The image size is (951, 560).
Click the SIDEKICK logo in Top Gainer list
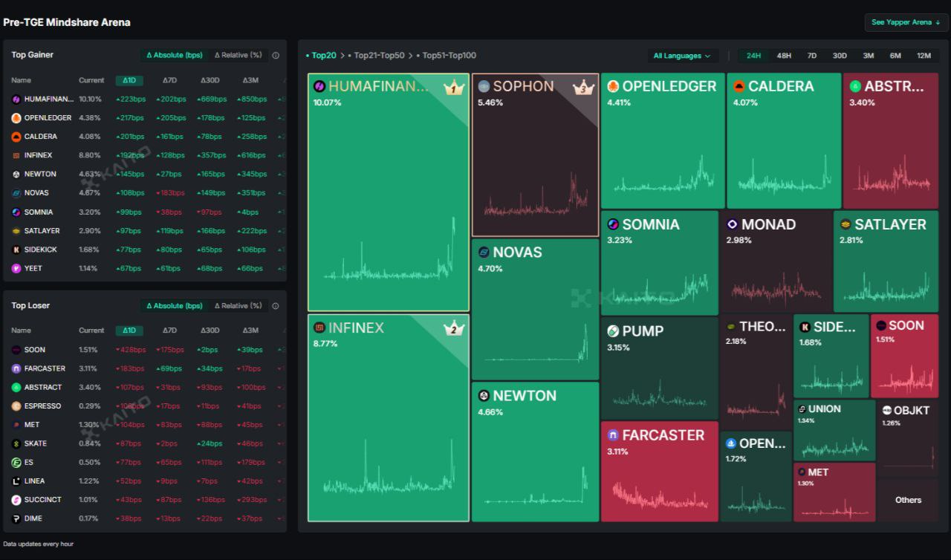pyautogui.click(x=16, y=250)
